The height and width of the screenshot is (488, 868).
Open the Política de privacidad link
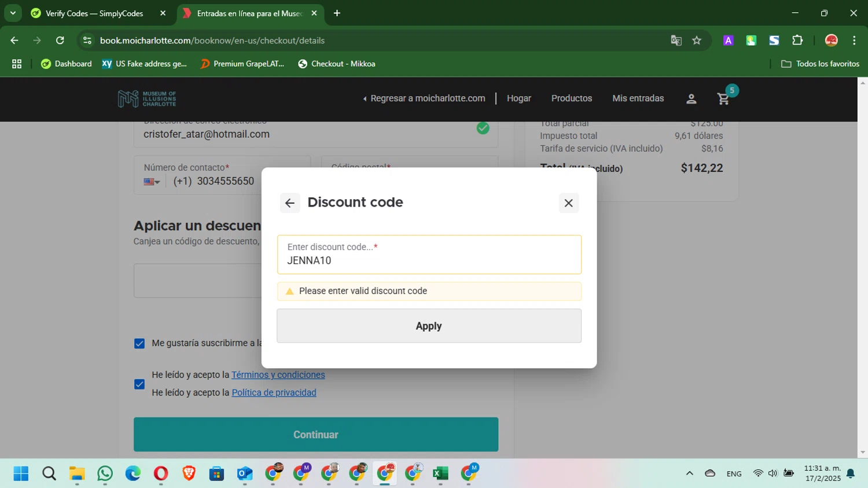point(274,392)
